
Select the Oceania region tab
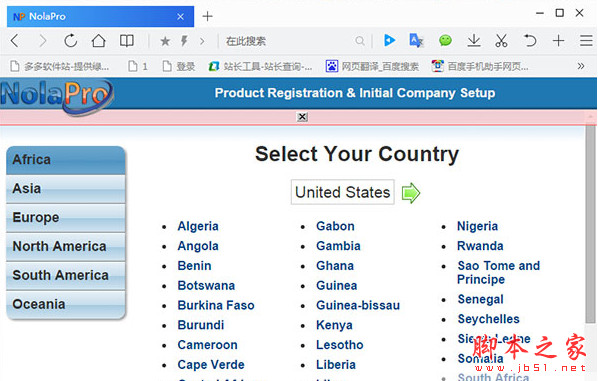tap(66, 305)
